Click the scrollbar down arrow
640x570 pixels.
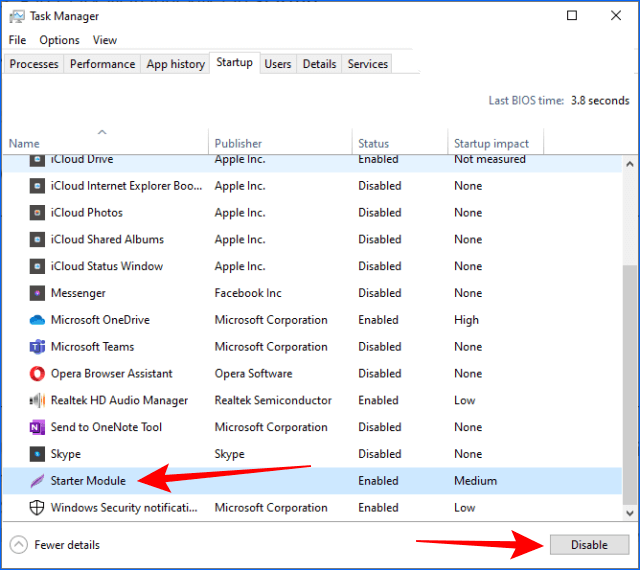630,513
